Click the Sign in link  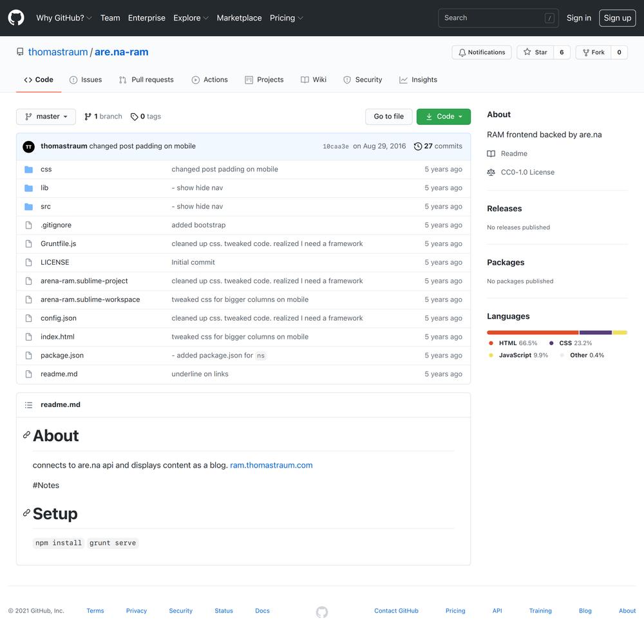pos(579,17)
